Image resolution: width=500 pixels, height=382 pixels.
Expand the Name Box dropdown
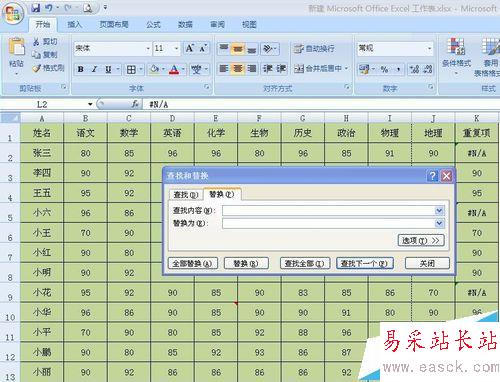[x=90, y=104]
